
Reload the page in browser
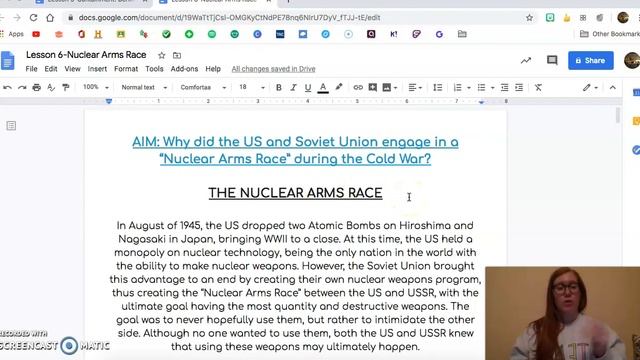click(33, 18)
